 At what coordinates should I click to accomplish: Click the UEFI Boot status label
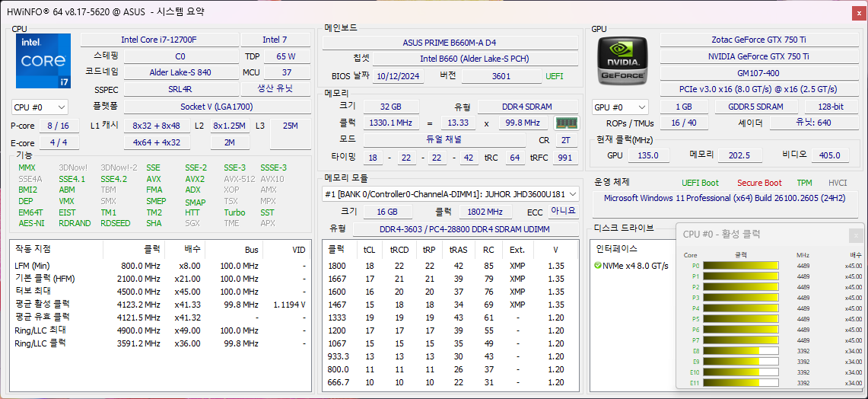[701, 182]
